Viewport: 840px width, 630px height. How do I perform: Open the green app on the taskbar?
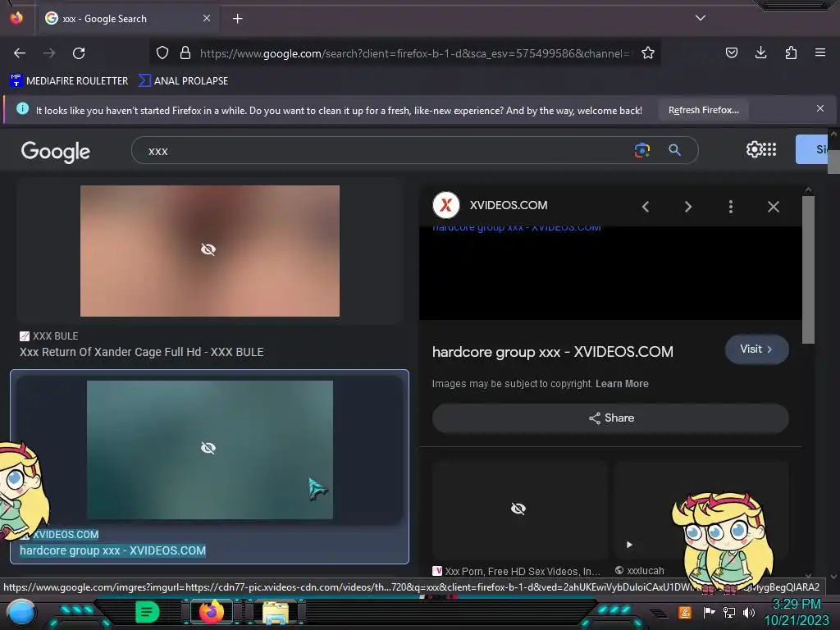click(147, 612)
